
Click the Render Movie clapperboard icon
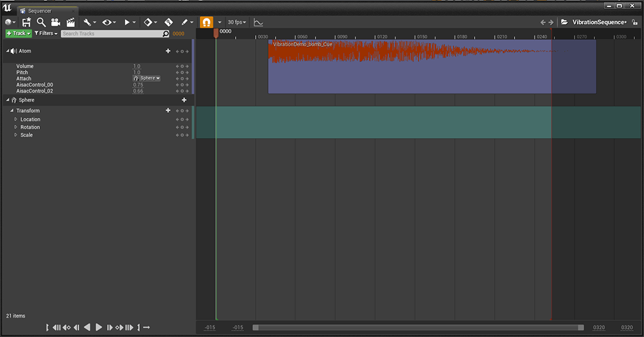pos(71,22)
